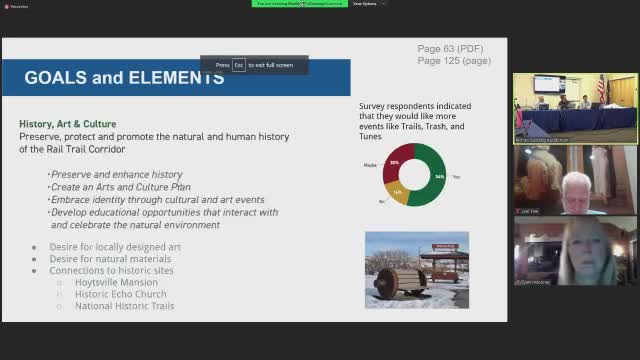This screenshot has width=640, height=360.
Task: Click the 'Yes' chart label
Action: pyautogui.click(x=457, y=177)
